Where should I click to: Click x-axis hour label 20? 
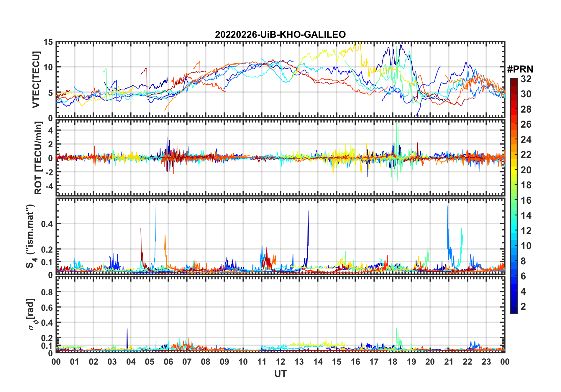click(430, 362)
